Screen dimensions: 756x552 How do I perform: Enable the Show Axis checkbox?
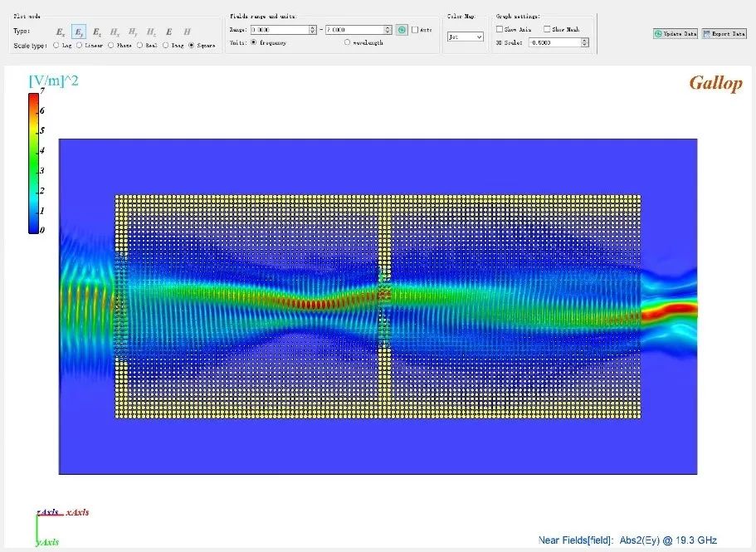[x=500, y=29]
